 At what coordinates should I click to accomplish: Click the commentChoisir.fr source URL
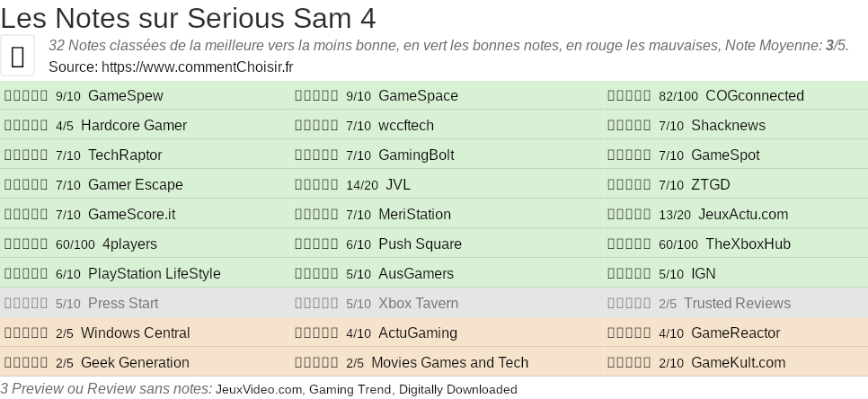pyautogui.click(x=198, y=66)
